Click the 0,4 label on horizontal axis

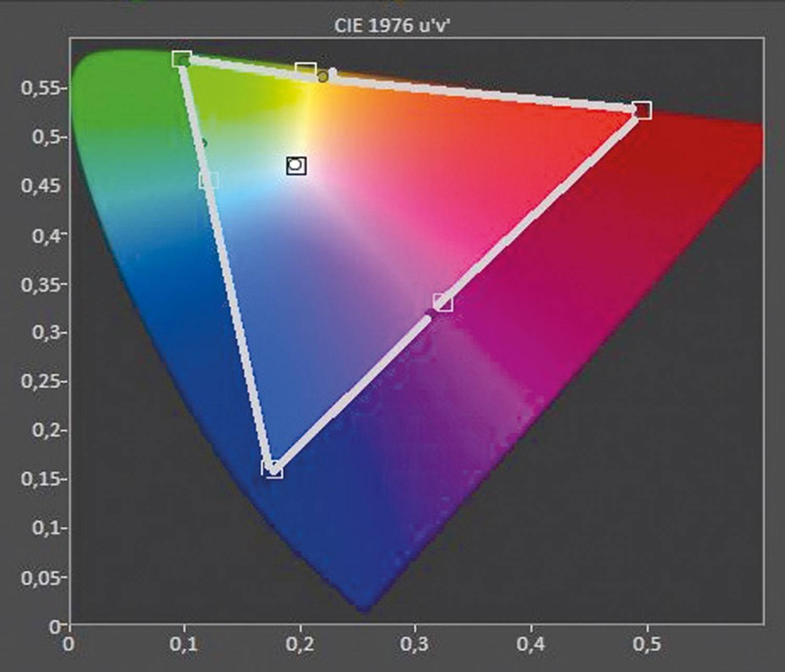(x=531, y=644)
